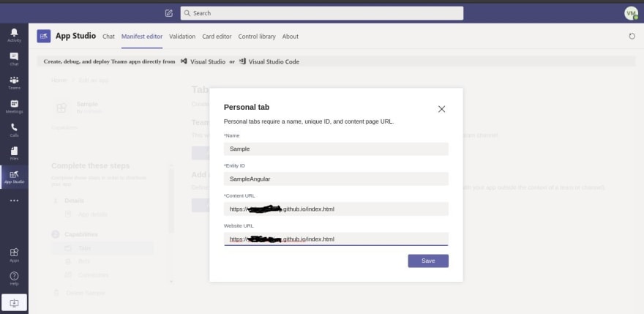Click the Entity ID input field
The width and height of the screenshot is (644, 314).
pos(336,179)
